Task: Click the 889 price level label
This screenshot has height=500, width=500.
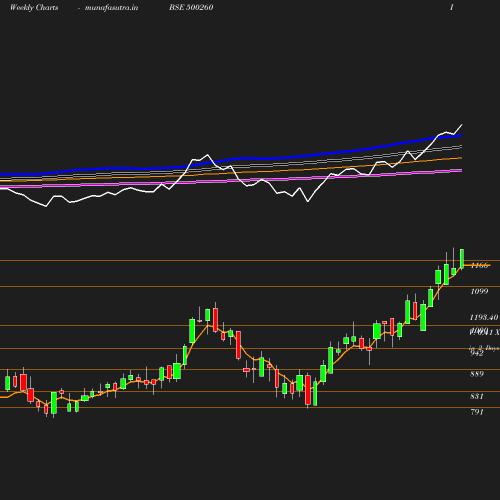Action: pyautogui.click(x=477, y=374)
